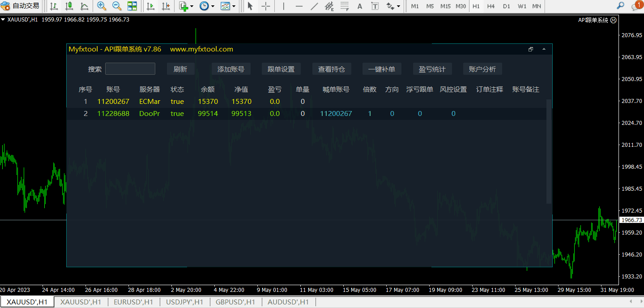Toggle the 自动交易 auto trading button
Viewport: 644px width, 308px height.
pos(21,6)
